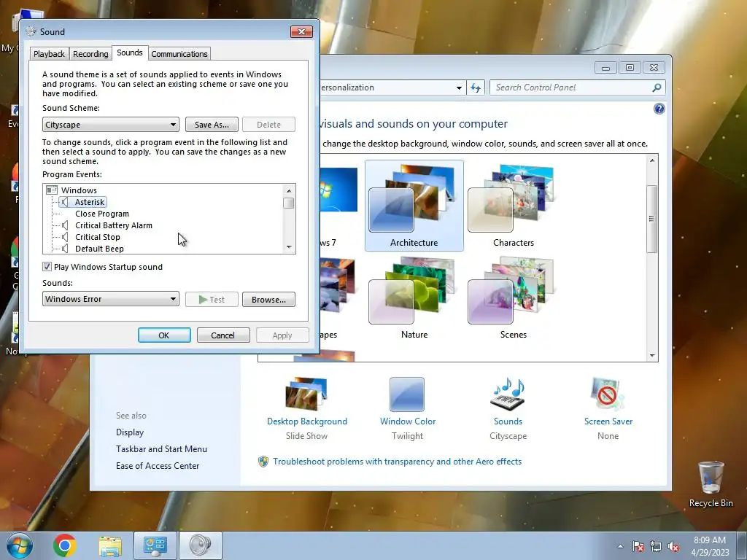Click the Program Events scroll up arrow
The width and height of the screenshot is (747, 560).
pos(289,191)
